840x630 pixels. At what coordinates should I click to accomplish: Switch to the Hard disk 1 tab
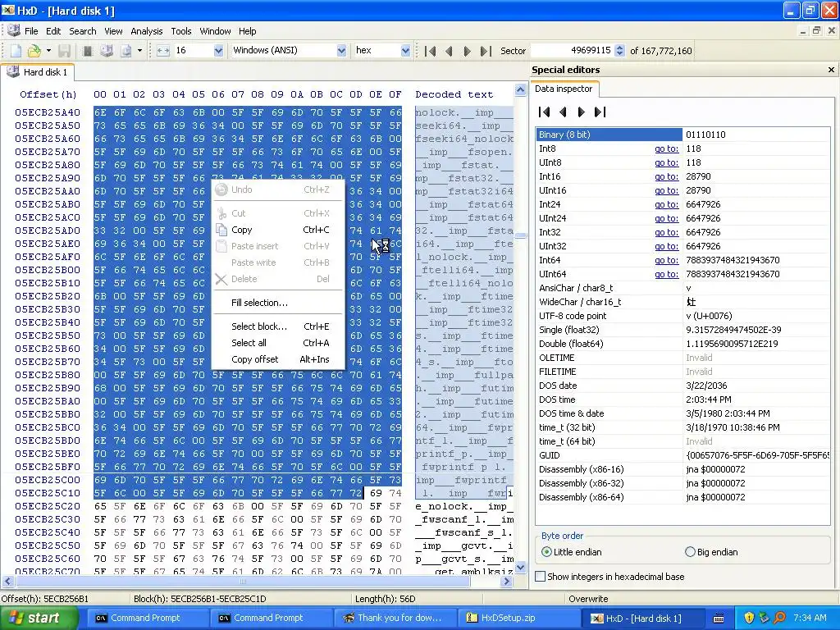(x=38, y=72)
